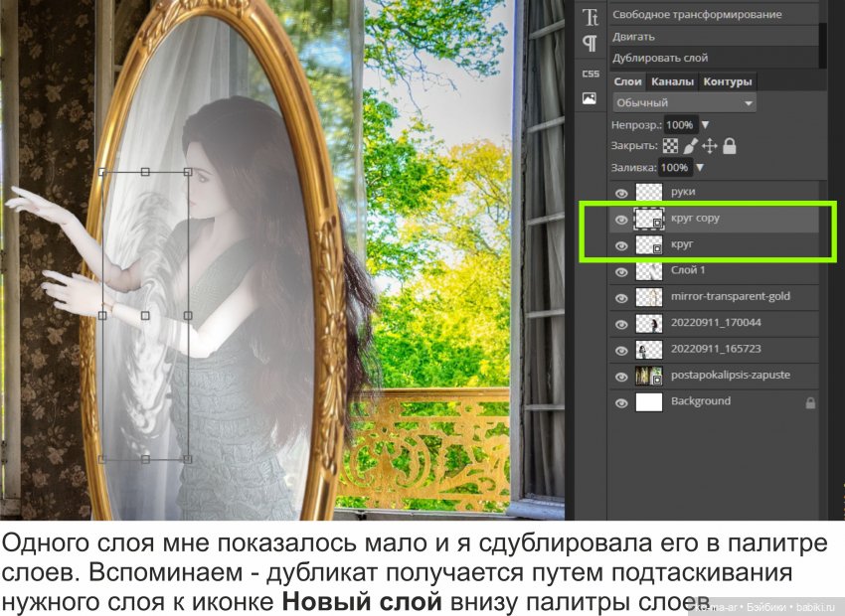Open the Контуры tab
The image size is (845, 616).
coord(727,82)
